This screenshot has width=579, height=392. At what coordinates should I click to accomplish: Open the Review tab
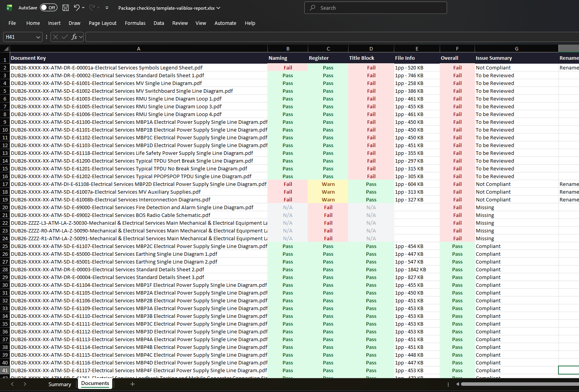coord(180,23)
